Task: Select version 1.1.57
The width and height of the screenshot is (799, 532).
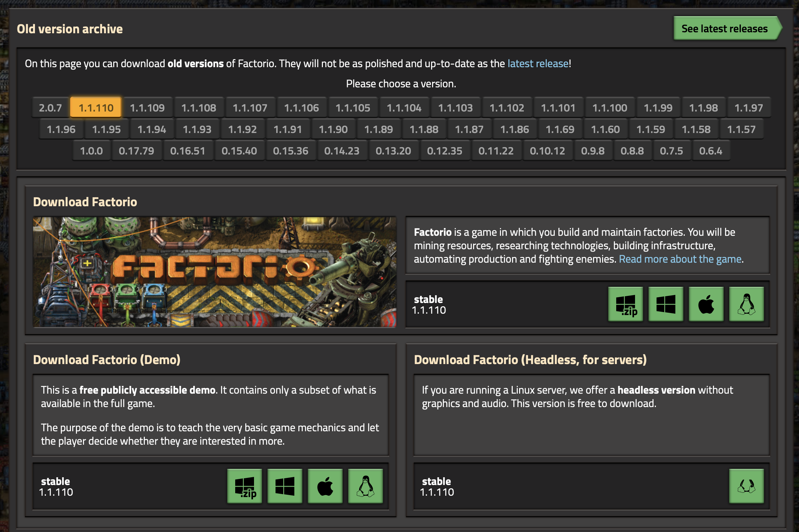Action: [x=741, y=129]
